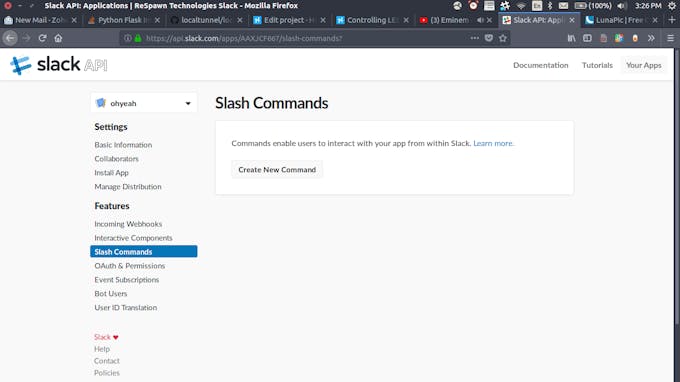Click the Slack API logo
Viewport: 680px width, 382px height.
click(x=58, y=65)
